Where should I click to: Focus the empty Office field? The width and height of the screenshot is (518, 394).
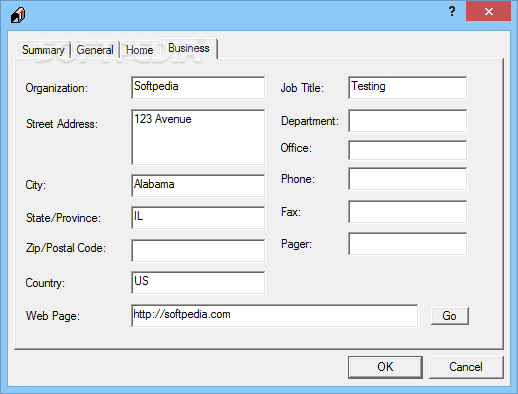pyautogui.click(x=408, y=150)
